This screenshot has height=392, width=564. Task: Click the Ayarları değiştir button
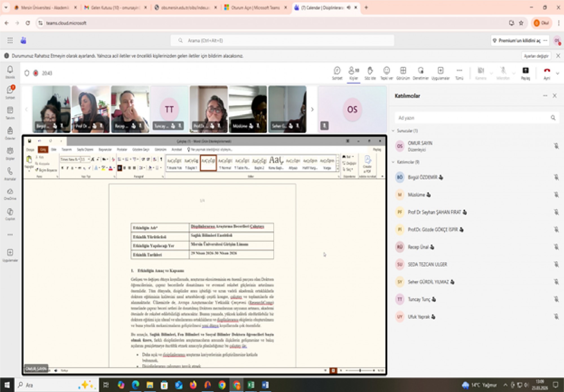[x=536, y=56]
